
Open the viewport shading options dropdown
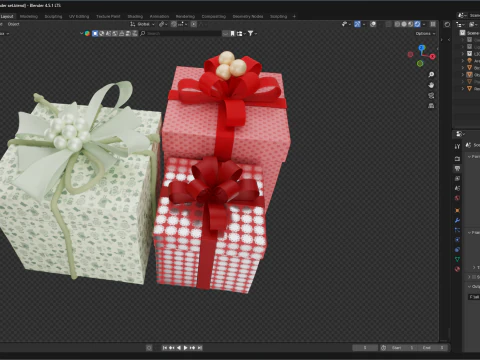click(424, 24)
